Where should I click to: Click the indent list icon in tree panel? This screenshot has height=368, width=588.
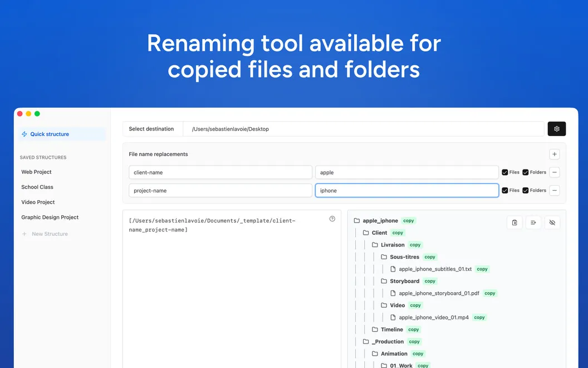coord(533,222)
